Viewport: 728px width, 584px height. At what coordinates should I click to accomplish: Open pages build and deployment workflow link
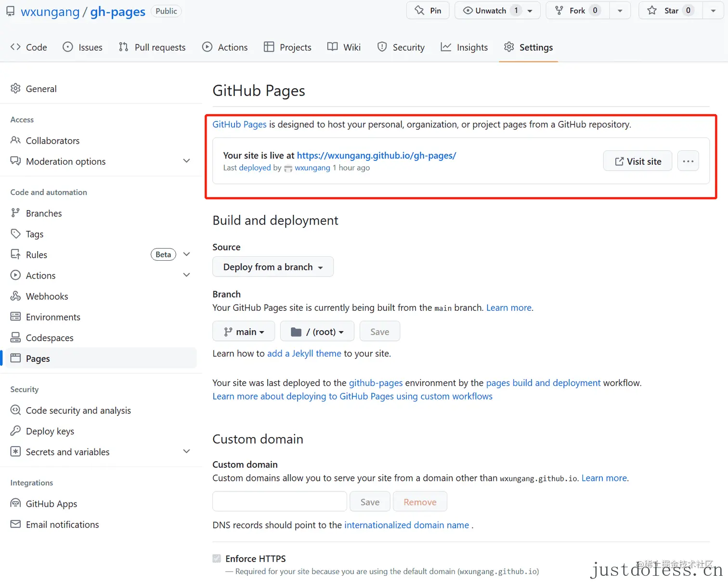pyautogui.click(x=544, y=383)
